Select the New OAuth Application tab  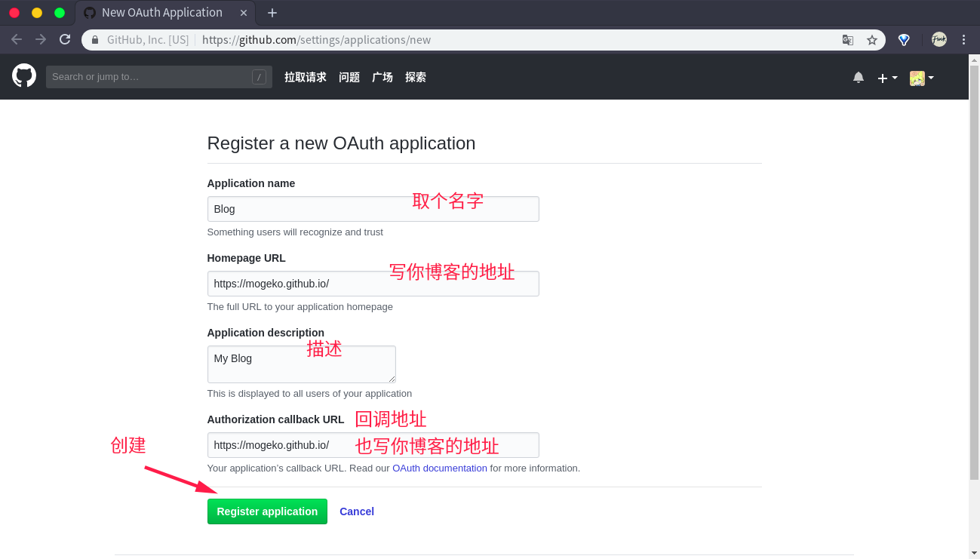(164, 13)
